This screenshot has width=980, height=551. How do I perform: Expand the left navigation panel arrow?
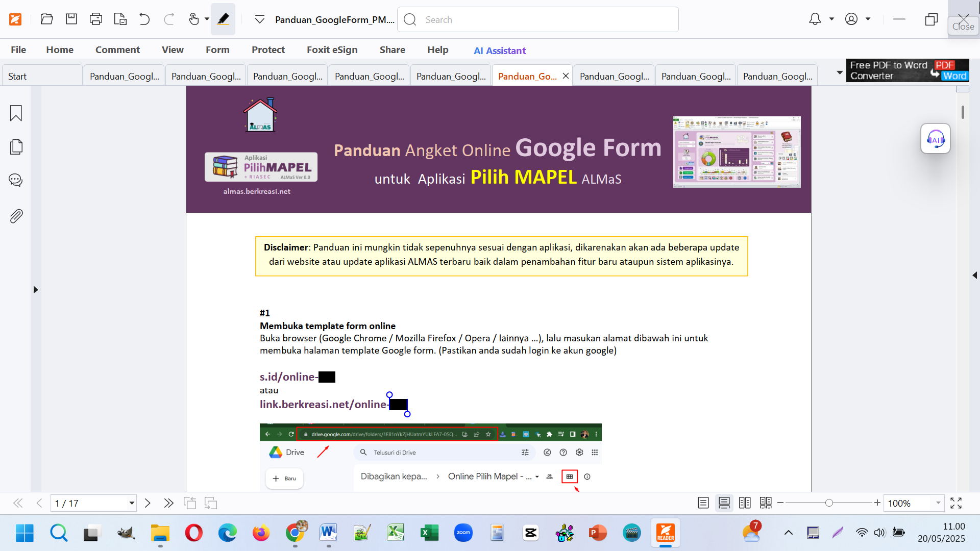[35, 289]
